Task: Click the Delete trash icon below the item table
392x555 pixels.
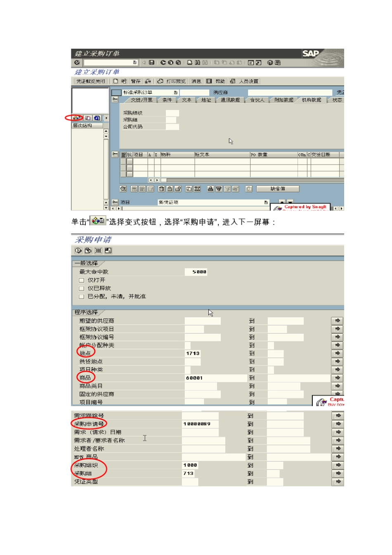Action: pyautogui.click(x=161, y=189)
